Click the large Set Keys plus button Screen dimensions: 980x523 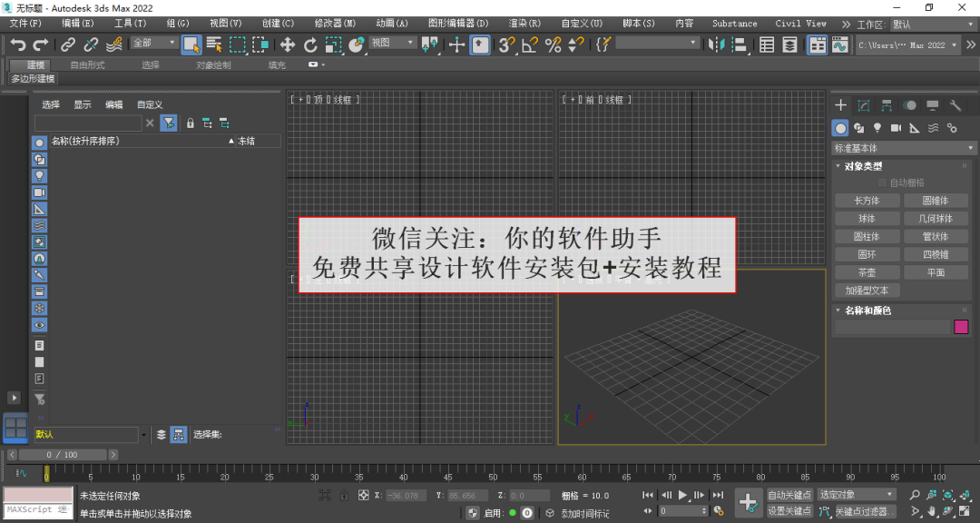[748, 502]
